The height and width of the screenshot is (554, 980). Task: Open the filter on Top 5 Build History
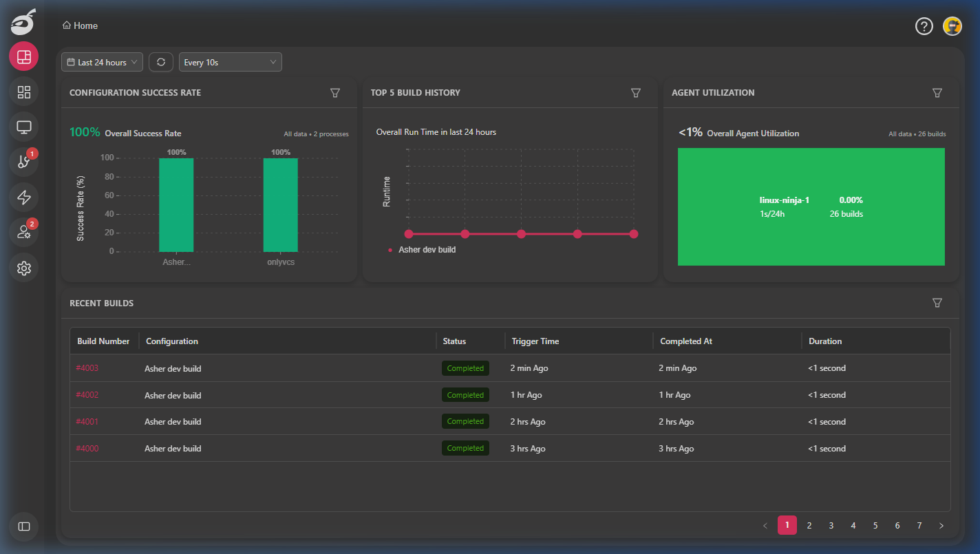click(635, 92)
